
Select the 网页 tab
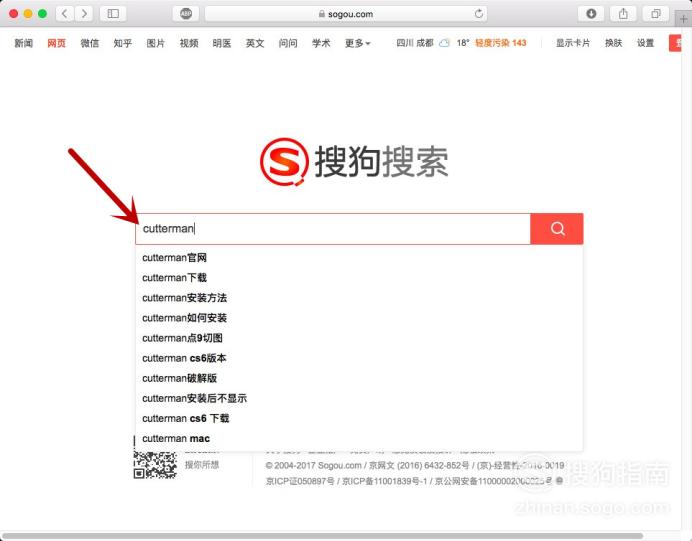coord(56,43)
